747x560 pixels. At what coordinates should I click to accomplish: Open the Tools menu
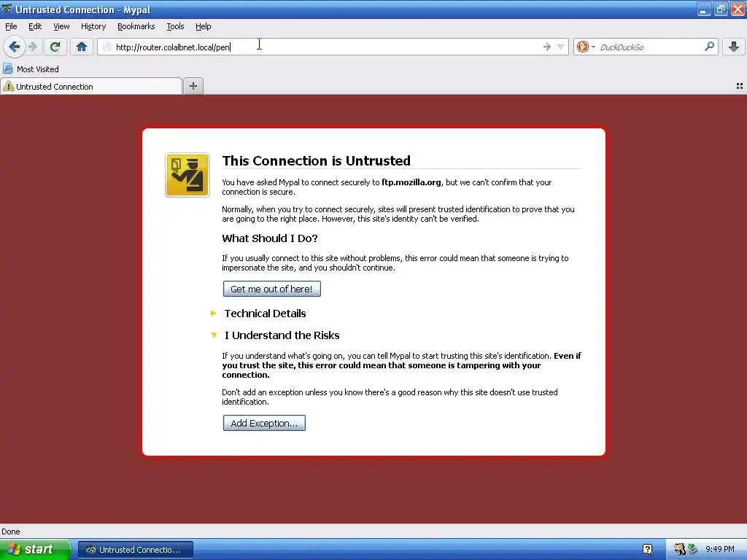click(x=175, y=26)
